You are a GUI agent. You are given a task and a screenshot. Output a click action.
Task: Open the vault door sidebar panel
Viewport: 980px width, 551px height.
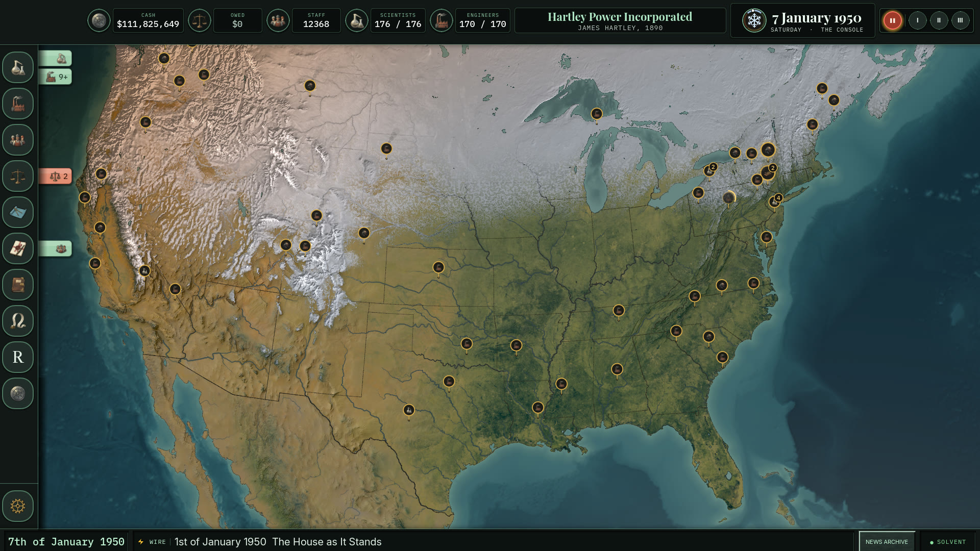18,393
